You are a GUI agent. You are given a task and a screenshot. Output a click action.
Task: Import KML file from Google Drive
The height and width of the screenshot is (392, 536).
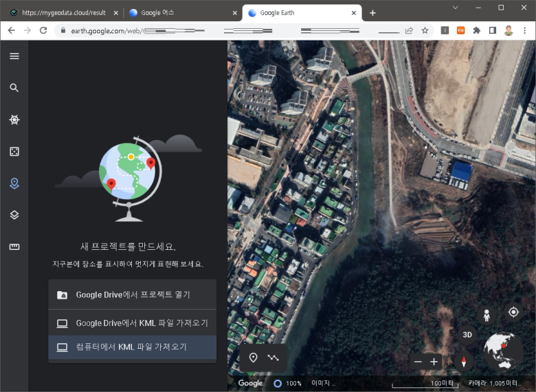(133, 323)
